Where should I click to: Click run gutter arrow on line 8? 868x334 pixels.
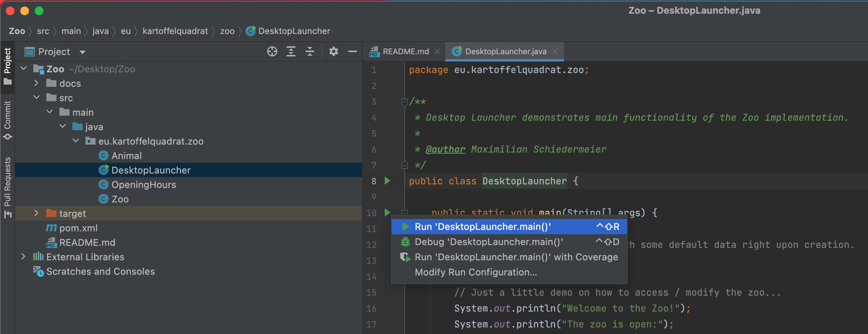(x=387, y=181)
